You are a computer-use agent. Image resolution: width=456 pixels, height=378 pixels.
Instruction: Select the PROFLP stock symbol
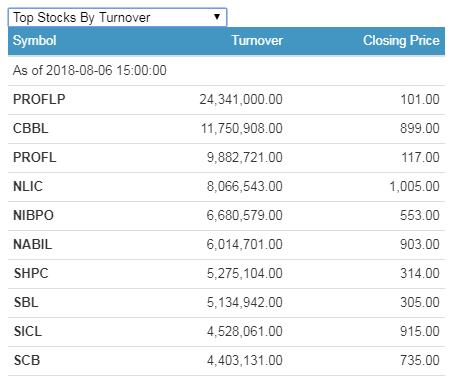click(39, 99)
